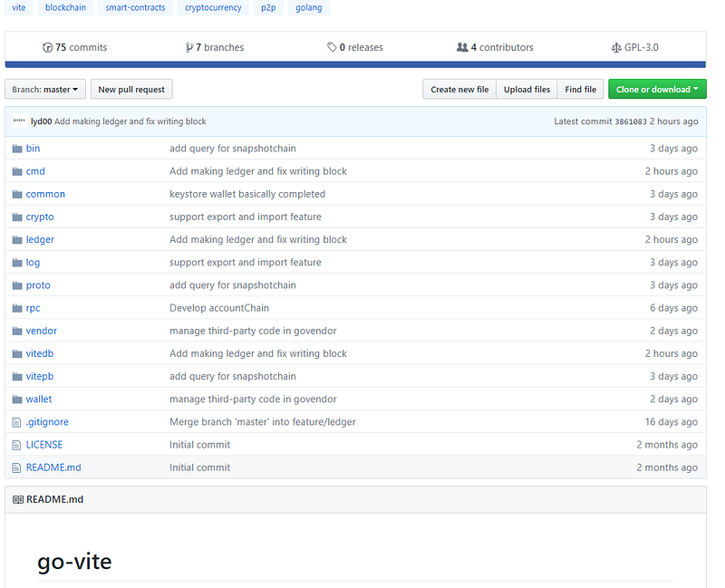
Task: Click the wallet folder icon
Action: 17,399
